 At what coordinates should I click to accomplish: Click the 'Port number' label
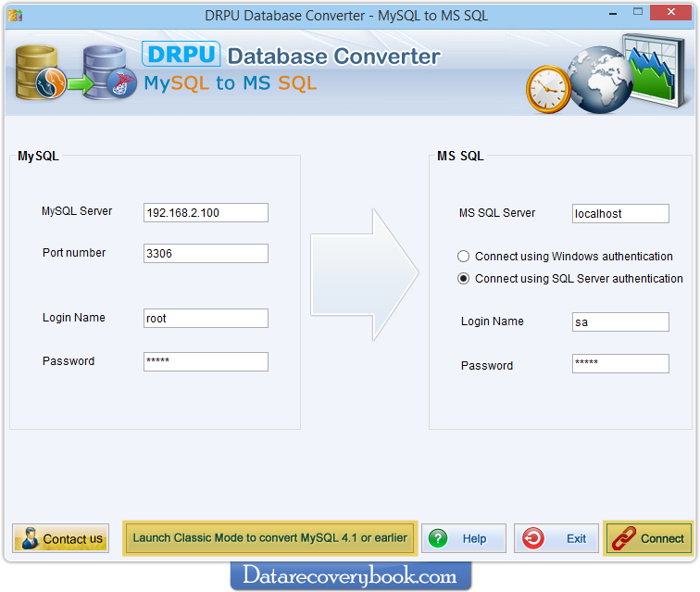(x=74, y=252)
